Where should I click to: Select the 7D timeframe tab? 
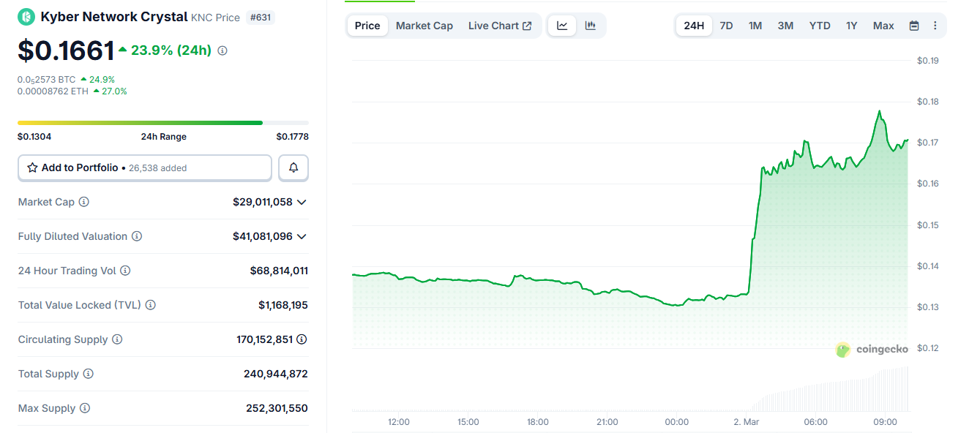click(x=726, y=25)
